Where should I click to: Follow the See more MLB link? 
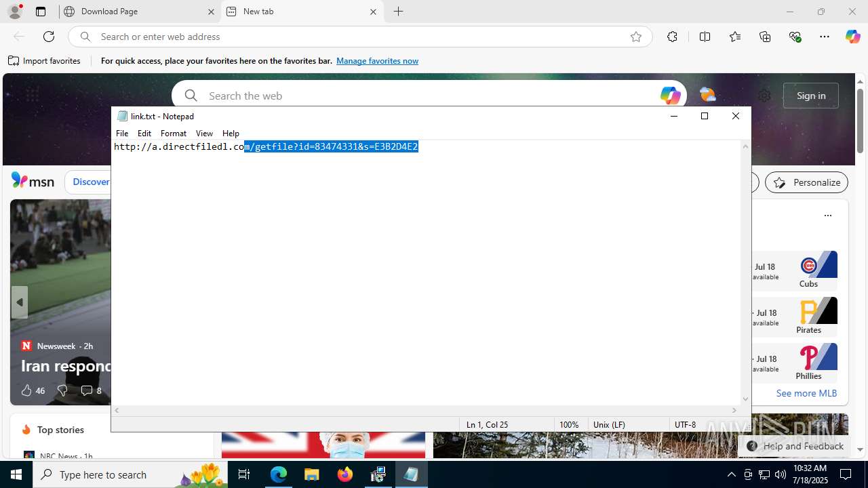tap(806, 393)
